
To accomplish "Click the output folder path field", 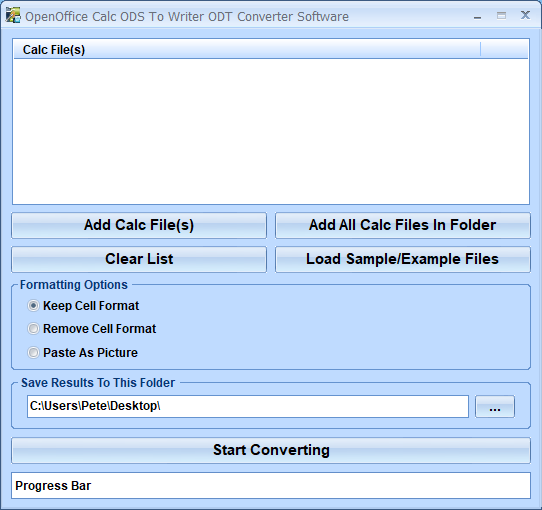I will coord(248,406).
